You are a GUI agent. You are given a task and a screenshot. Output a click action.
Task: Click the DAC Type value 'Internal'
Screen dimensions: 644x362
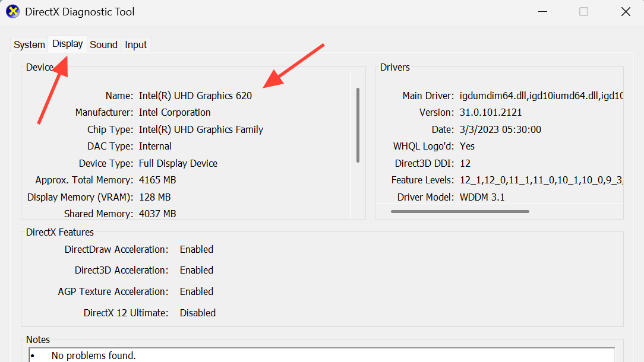[x=155, y=146]
